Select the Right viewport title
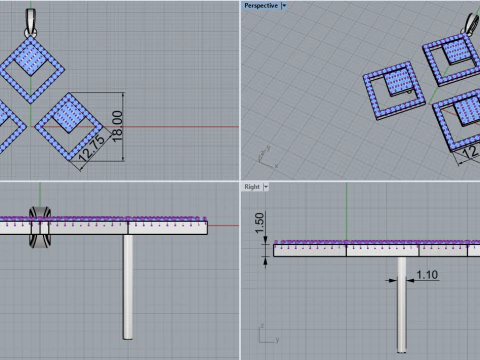Viewport: 480px width, 360px height. tap(252, 187)
